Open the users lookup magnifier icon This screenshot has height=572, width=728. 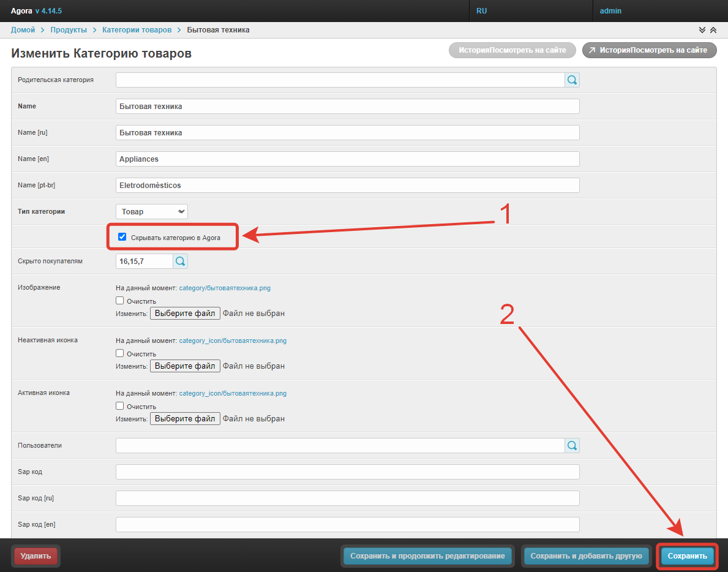[x=572, y=446]
